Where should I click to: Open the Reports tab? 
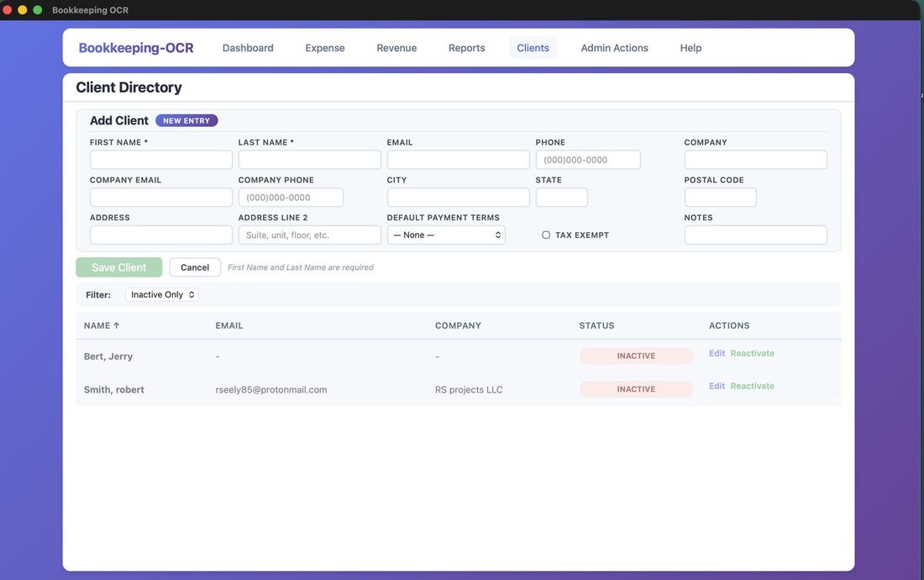click(466, 48)
